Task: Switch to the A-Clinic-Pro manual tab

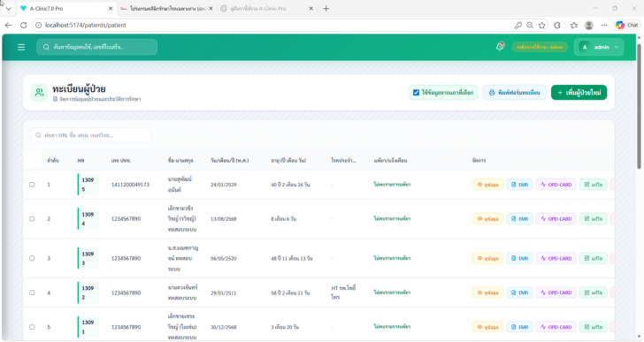Action: 267,9
